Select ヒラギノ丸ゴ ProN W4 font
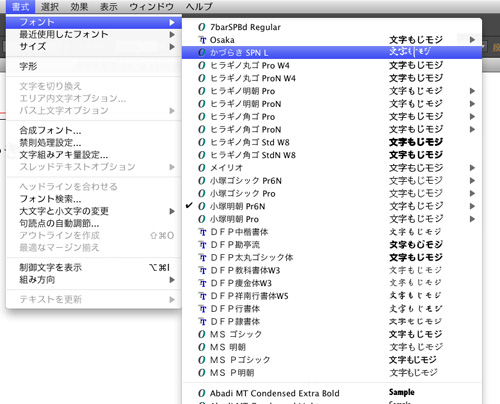 332,78
